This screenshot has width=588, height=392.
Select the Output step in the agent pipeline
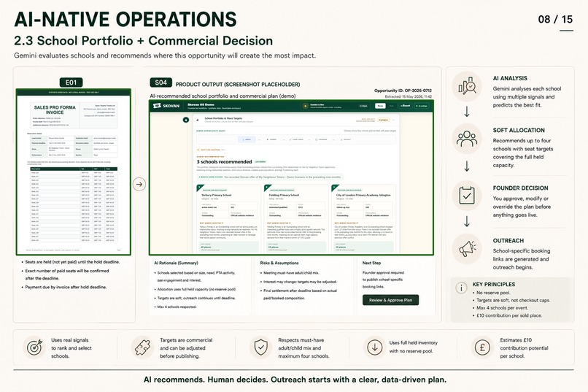pyautogui.click(x=345, y=139)
